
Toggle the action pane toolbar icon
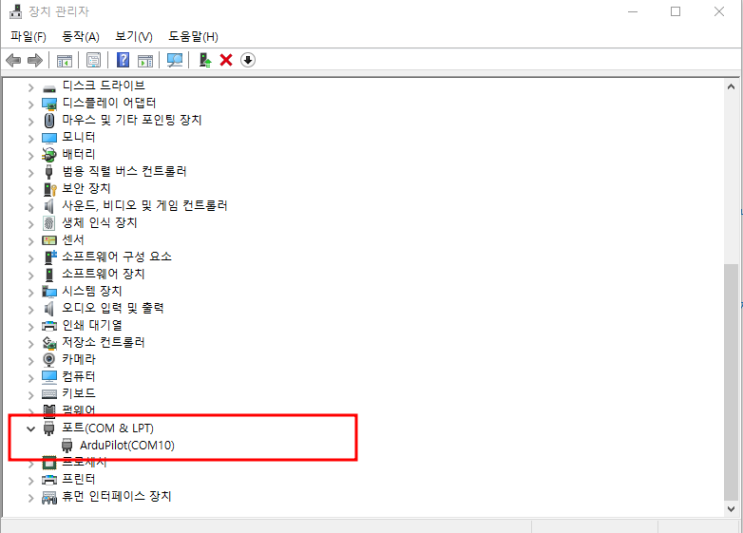click(145, 61)
